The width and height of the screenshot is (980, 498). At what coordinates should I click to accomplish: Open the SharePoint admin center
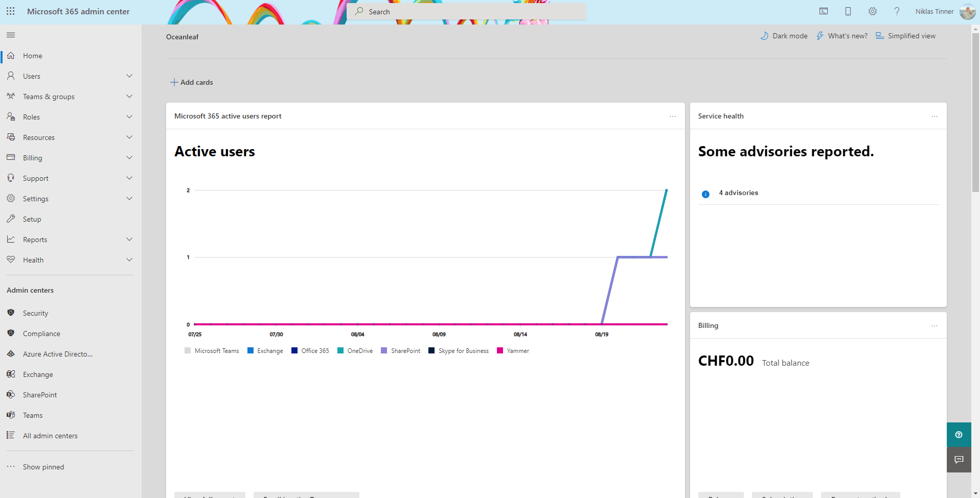pos(40,394)
